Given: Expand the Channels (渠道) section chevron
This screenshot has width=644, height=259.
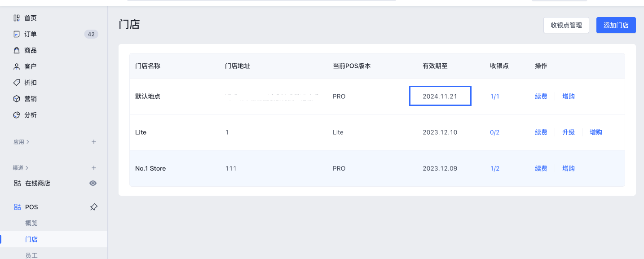Looking at the screenshot, I should [x=27, y=168].
